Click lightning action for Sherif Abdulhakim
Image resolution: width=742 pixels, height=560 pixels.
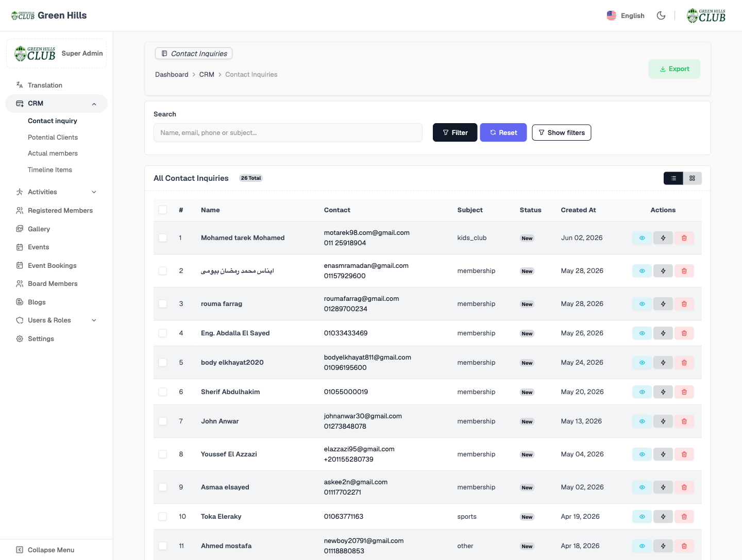click(663, 392)
